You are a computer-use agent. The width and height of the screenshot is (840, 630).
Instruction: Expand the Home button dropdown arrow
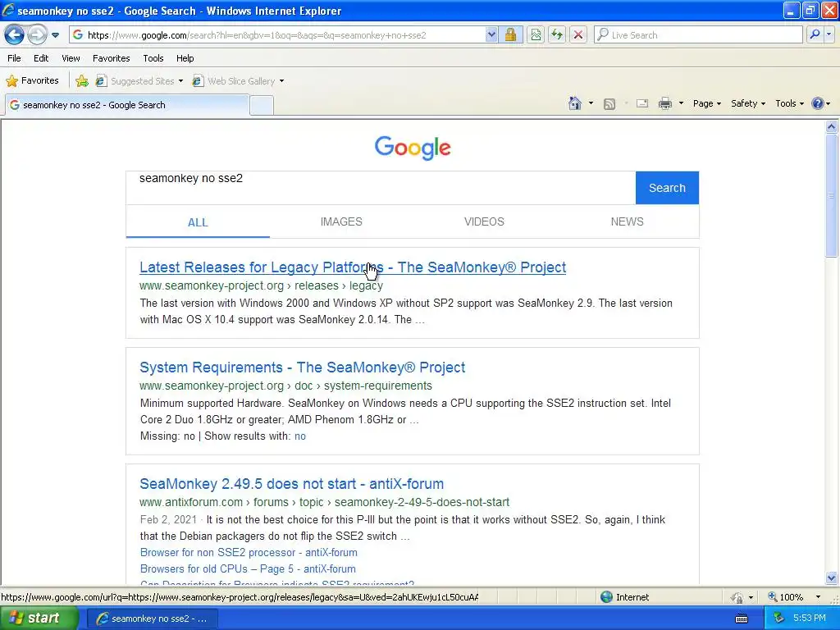(591, 103)
